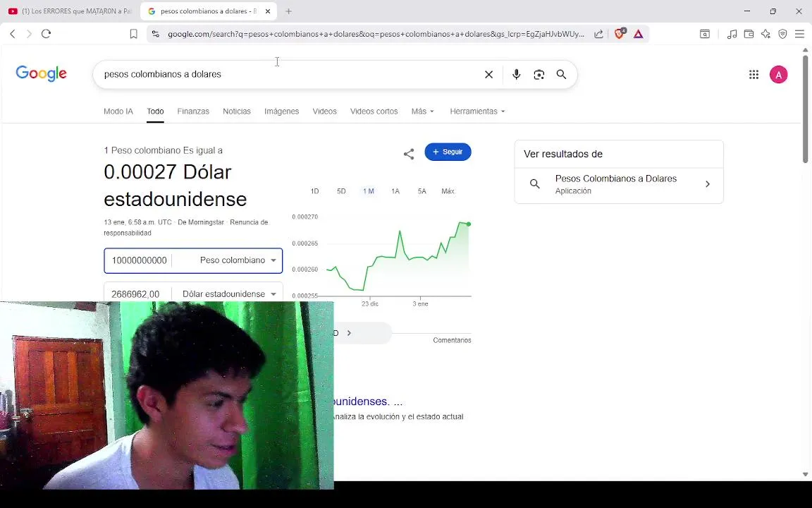Click the VPN shield icon in toolbar

click(782, 34)
